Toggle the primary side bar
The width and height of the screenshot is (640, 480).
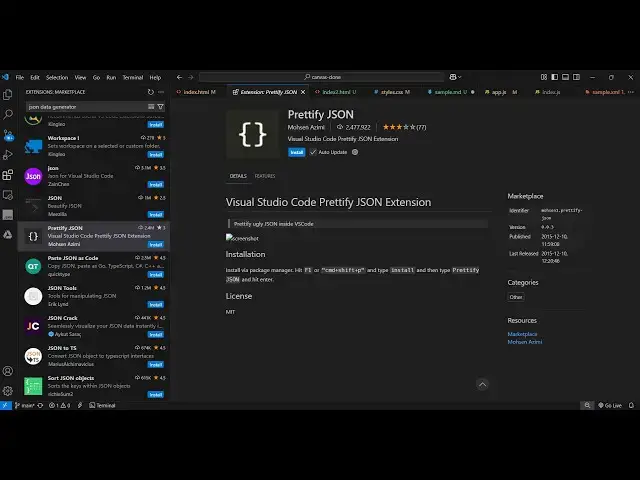click(x=555, y=77)
